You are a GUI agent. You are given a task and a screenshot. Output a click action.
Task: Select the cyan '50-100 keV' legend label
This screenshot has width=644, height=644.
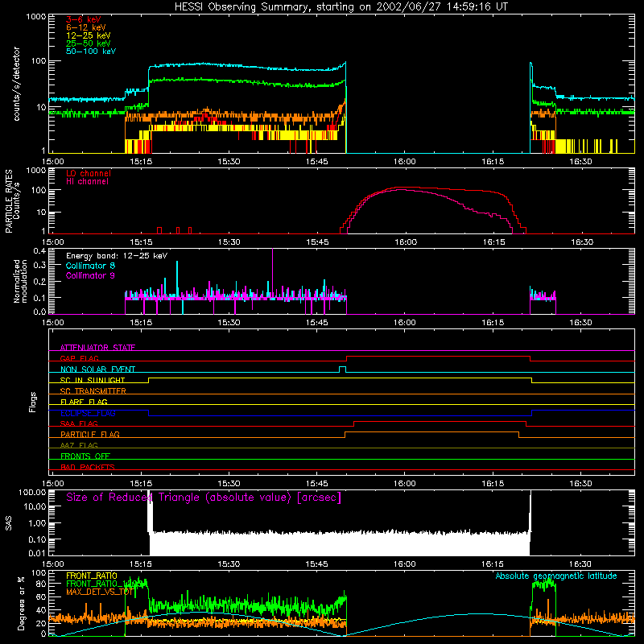(x=91, y=52)
